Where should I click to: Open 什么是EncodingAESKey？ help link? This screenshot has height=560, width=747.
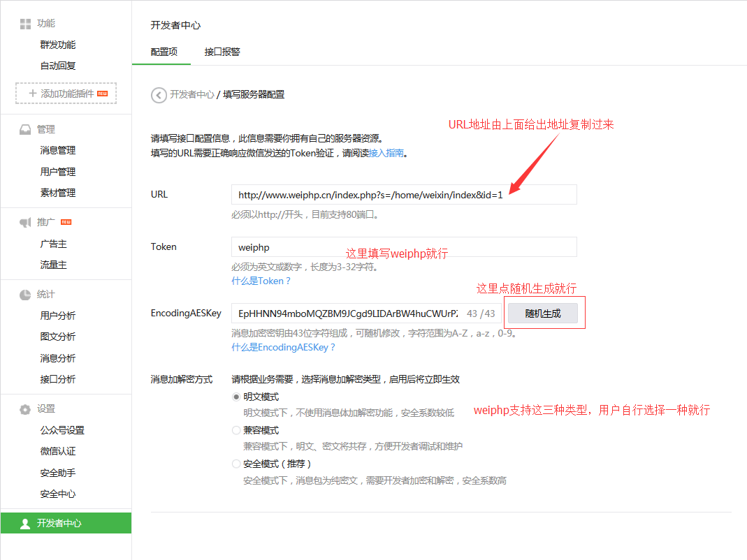point(283,347)
